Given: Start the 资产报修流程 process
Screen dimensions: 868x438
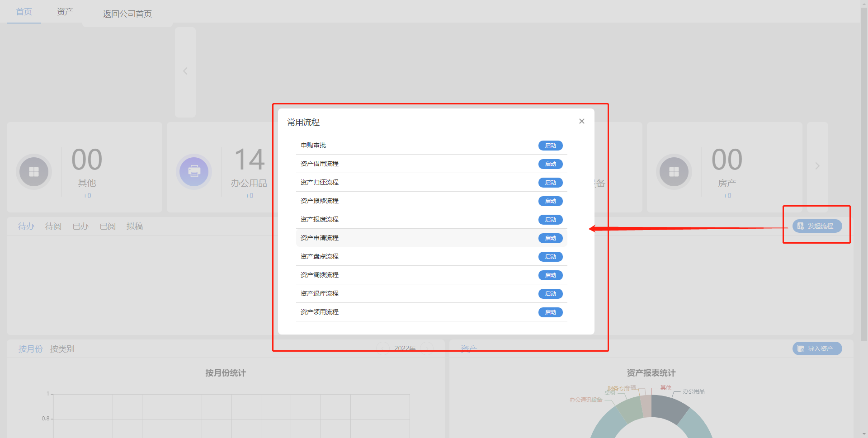Looking at the screenshot, I should [550, 201].
